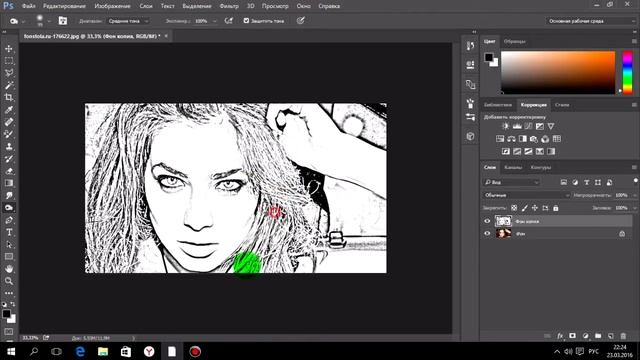Select the Blur tool
The height and width of the screenshot is (360, 640).
[x=9, y=196]
